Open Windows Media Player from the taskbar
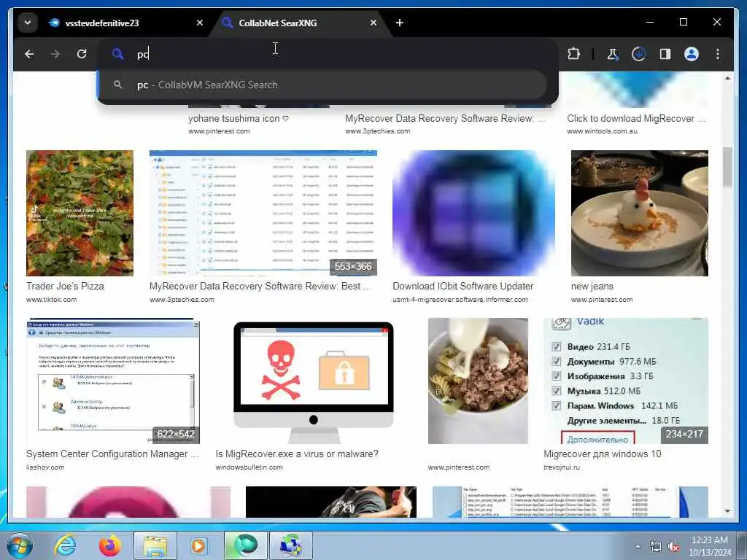747x560 pixels. click(198, 545)
